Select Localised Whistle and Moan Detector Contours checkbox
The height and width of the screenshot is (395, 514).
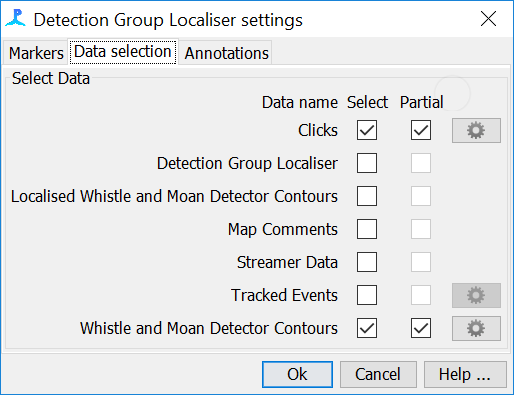coord(367,196)
